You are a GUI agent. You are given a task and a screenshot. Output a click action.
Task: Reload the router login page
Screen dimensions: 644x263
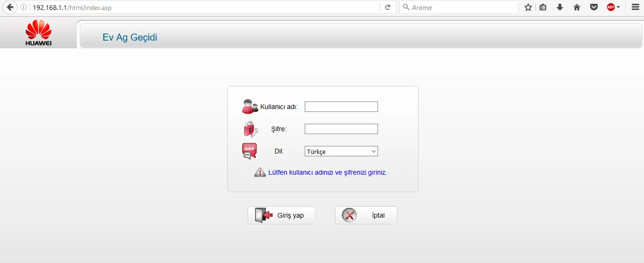tap(387, 8)
